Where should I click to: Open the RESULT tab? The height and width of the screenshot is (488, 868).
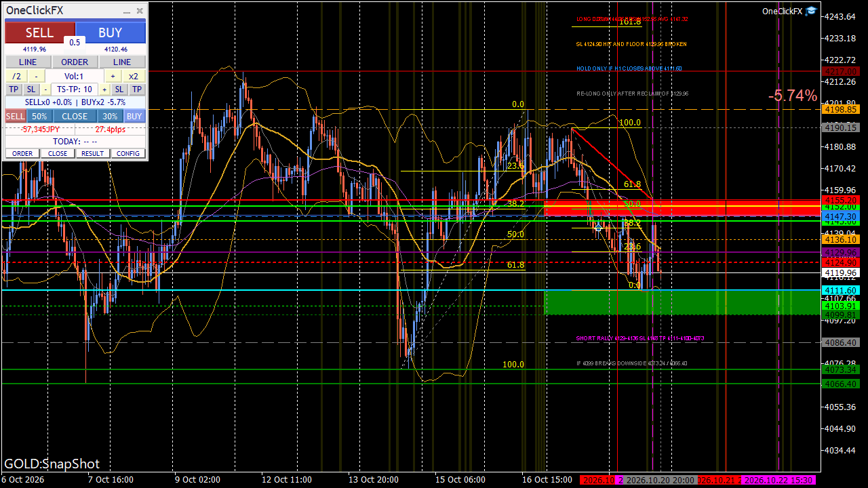point(93,153)
